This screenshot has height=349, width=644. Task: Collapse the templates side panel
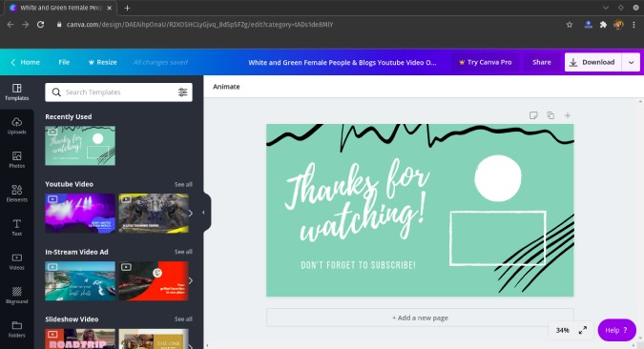click(x=204, y=213)
